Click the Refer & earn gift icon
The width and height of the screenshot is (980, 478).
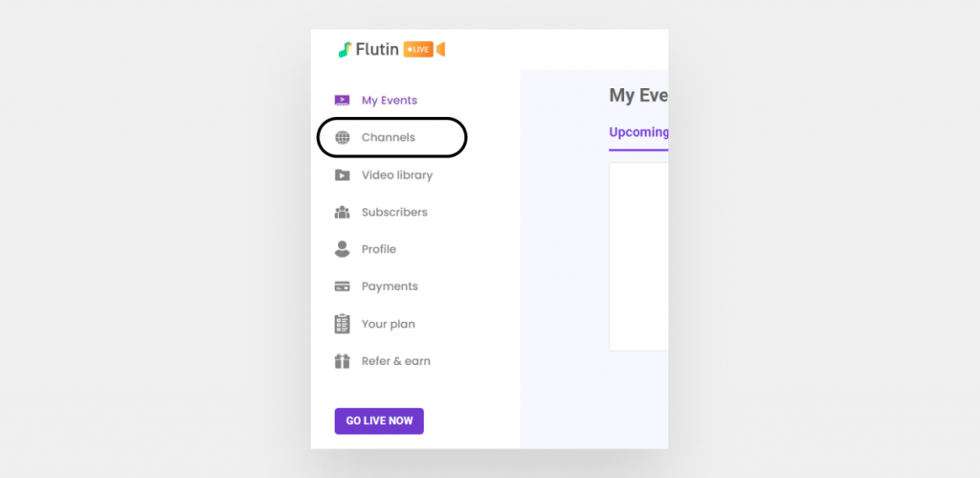pos(342,361)
